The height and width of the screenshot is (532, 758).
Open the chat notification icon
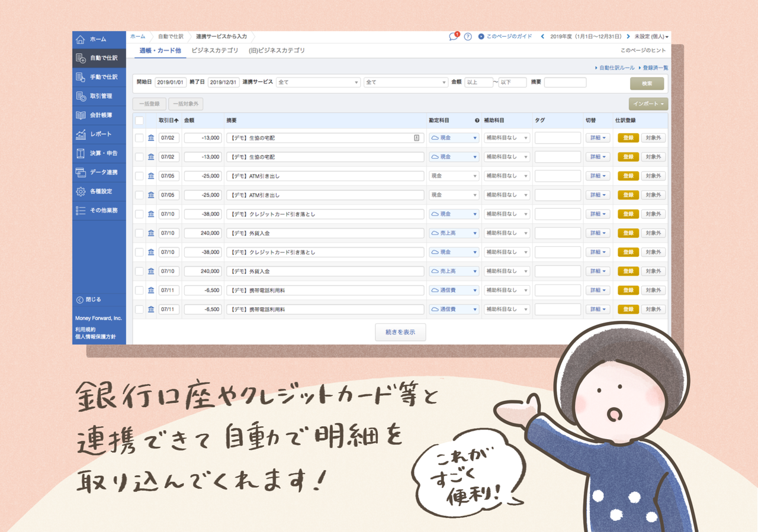pos(454,36)
